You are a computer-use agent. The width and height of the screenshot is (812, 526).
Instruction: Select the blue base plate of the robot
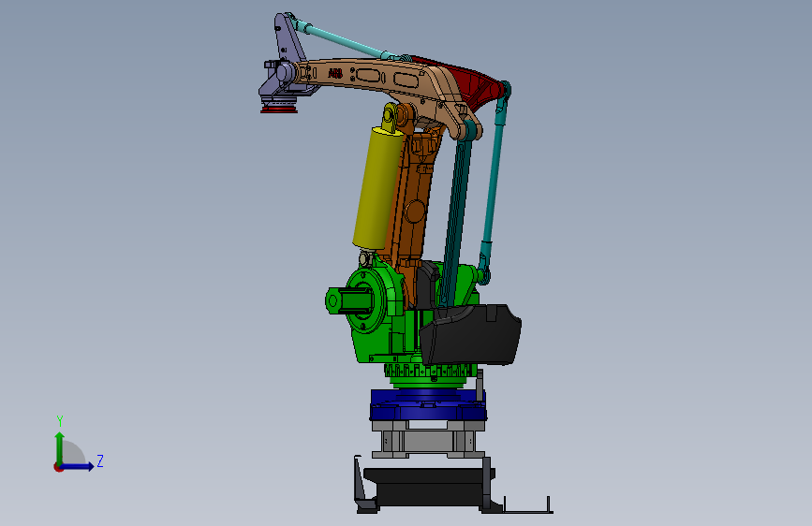428,405
